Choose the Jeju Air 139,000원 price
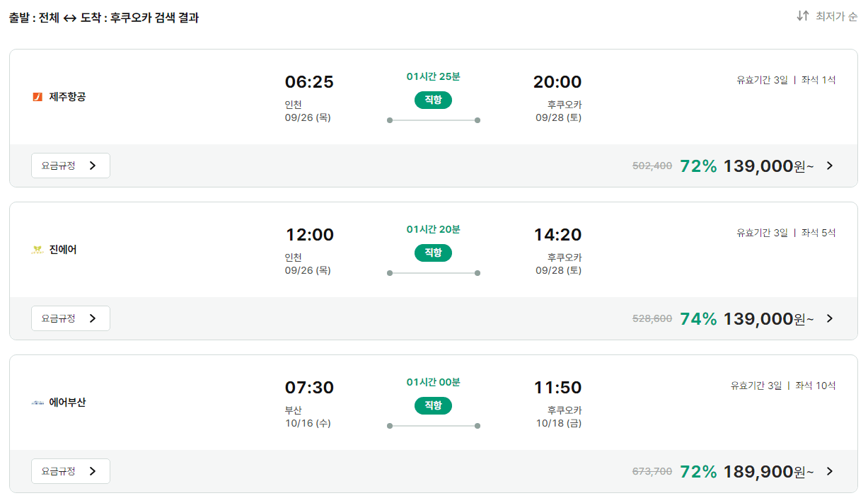 pos(768,166)
